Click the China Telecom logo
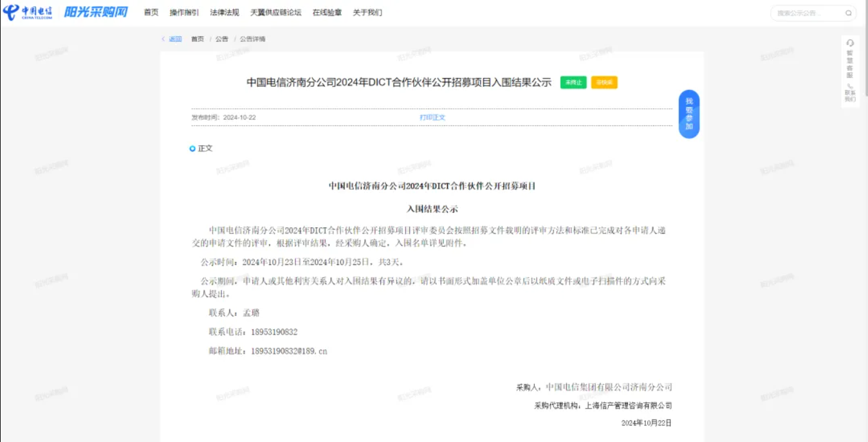Image resolution: width=868 pixels, height=442 pixels. 28,12
